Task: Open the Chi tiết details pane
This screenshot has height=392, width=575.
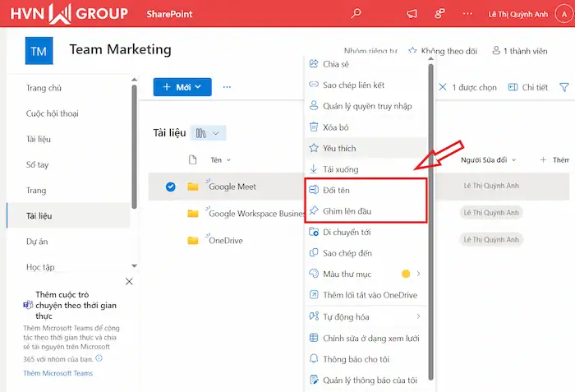Action: point(528,87)
